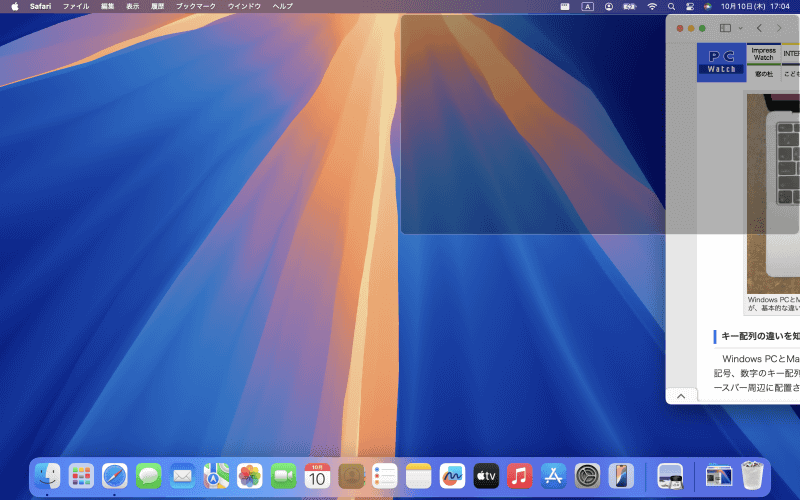Go back using Safari's back arrow
This screenshot has width=800, height=500.
[759, 28]
